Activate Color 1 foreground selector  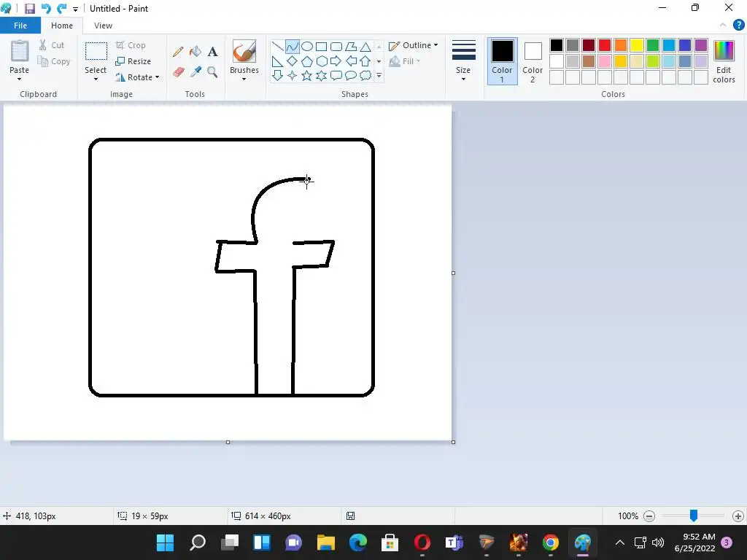502,61
